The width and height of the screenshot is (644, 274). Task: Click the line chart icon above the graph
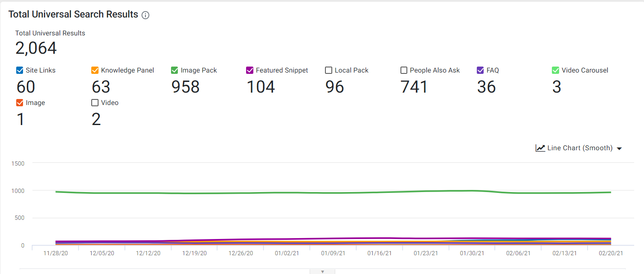[540, 148]
